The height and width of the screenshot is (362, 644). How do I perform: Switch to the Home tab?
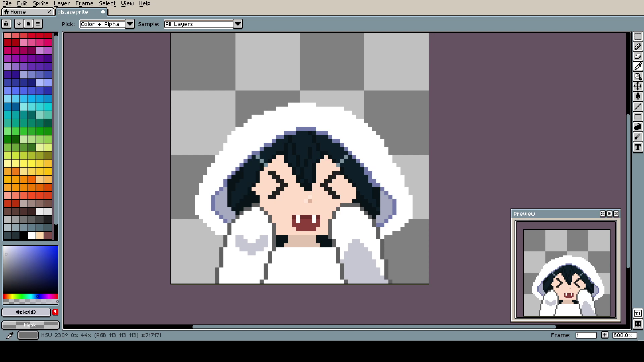(x=18, y=12)
